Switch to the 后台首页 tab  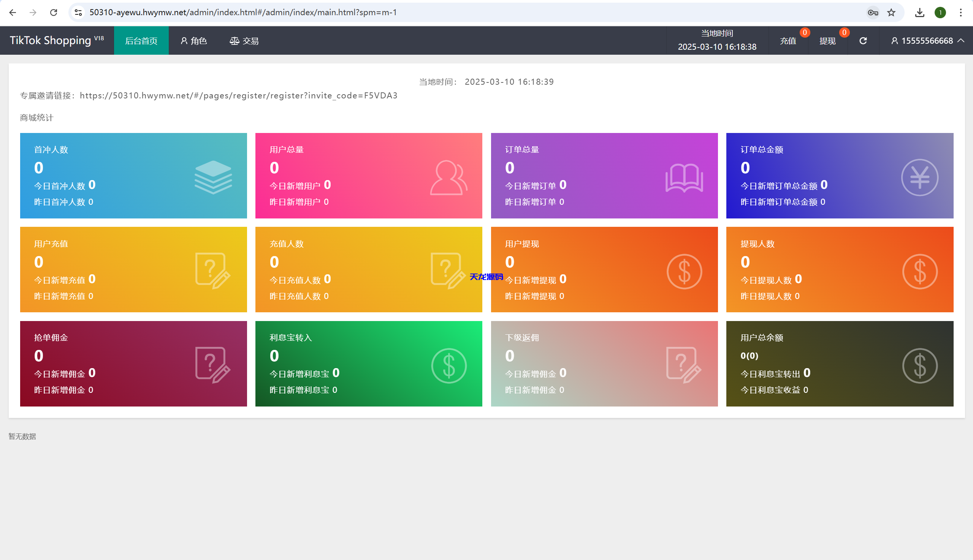click(x=141, y=41)
